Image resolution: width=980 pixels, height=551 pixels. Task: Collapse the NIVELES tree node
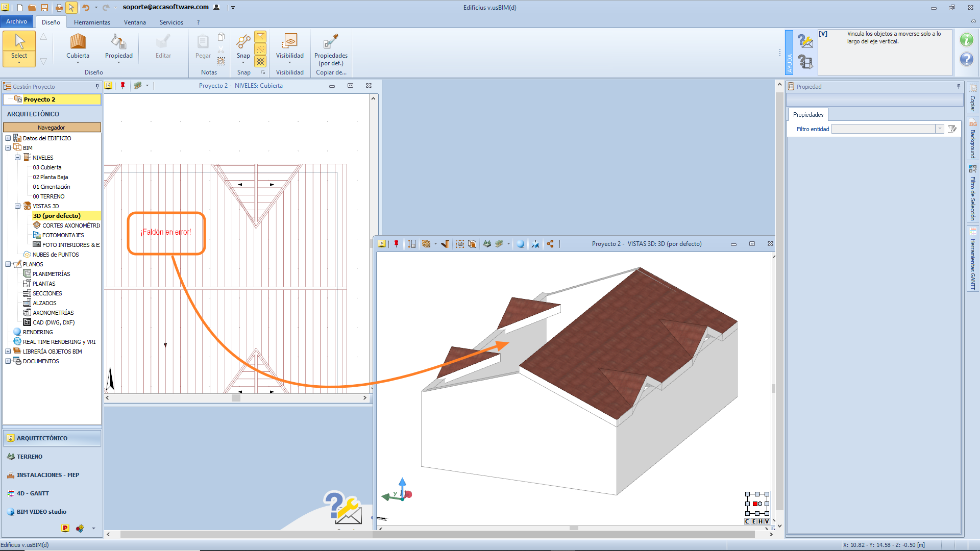18,158
